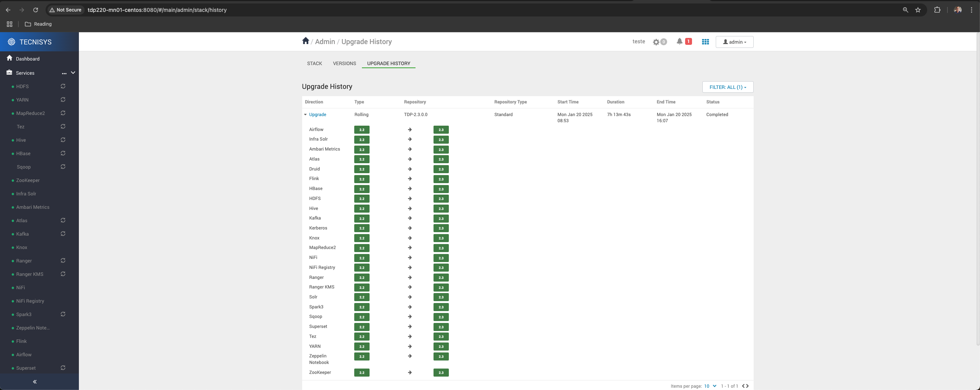Click Tez restart-required refresh icon
980x390 pixels.
click(x=63, y=126)
